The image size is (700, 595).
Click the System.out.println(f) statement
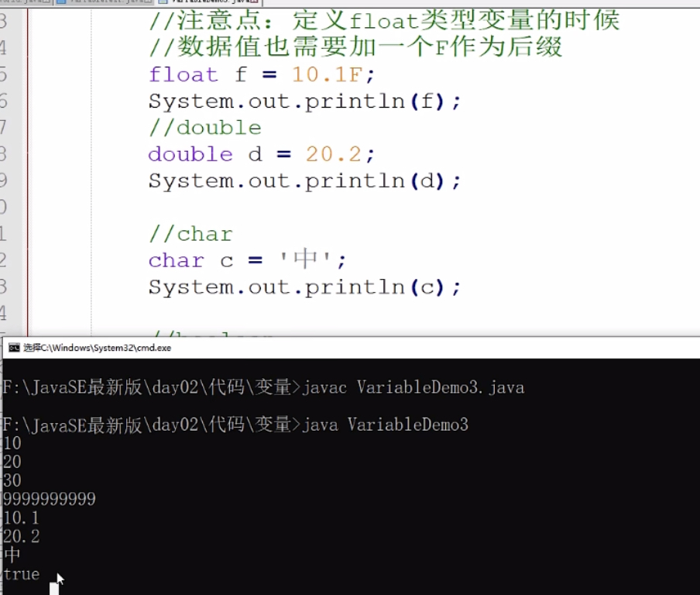coord(304,101)
